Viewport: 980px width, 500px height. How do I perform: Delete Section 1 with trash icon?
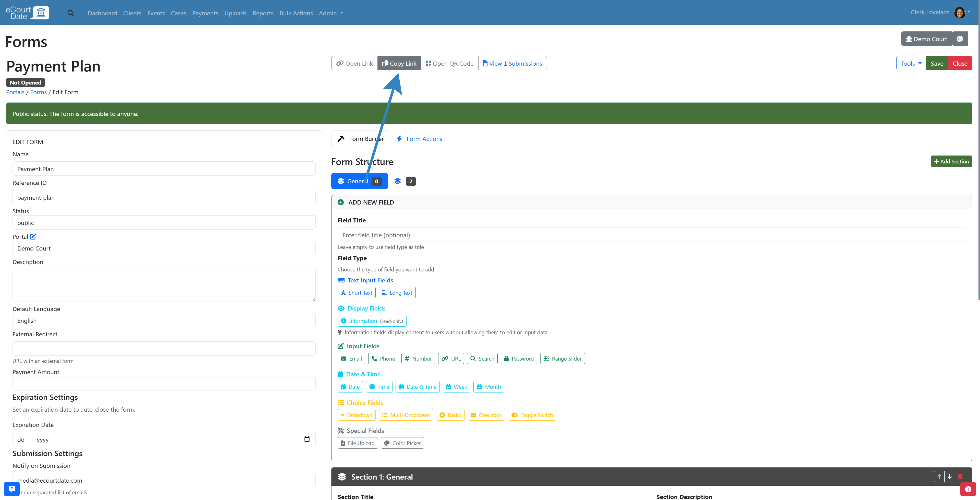click(960, 477)
